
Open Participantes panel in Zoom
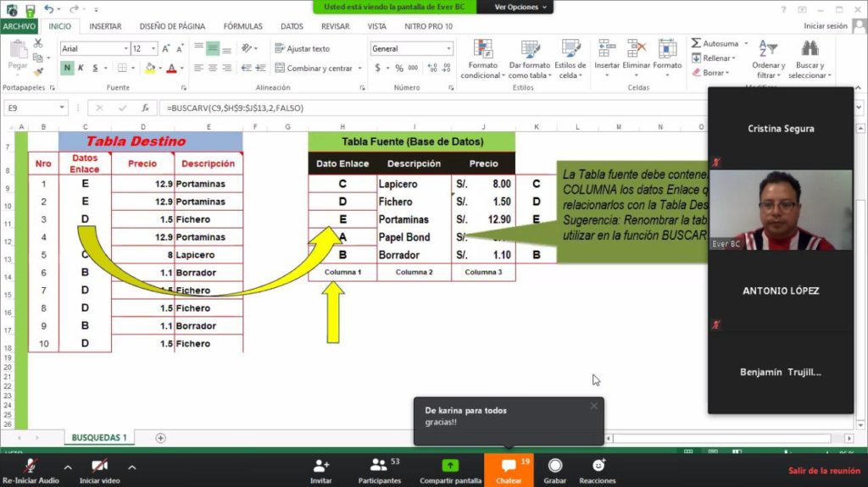[380, 471]
